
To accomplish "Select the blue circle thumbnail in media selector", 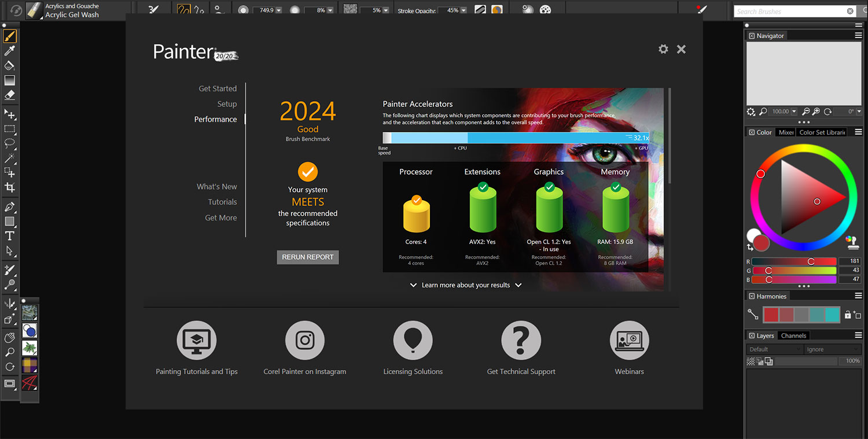I will [30, 330].
